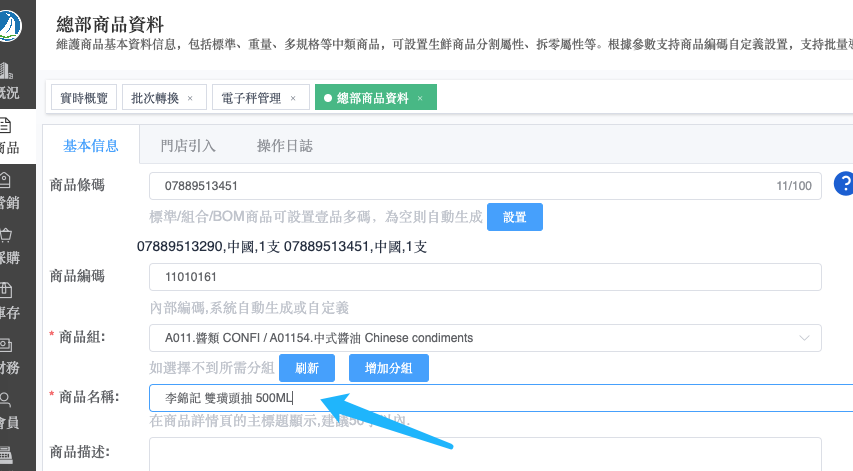853x471 pixels.
Task: Close the 總部商品資料 tab
Action: coord(420,98)
